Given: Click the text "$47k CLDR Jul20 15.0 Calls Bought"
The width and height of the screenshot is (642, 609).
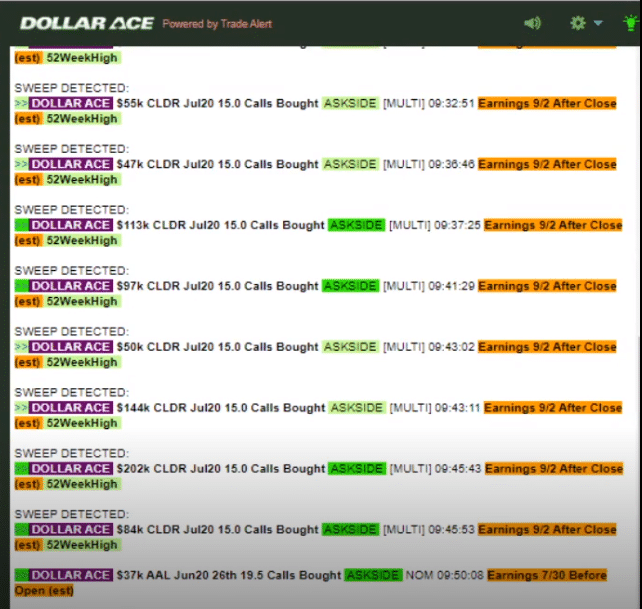Looking at the screenshot, I should [x=217, y=164].
